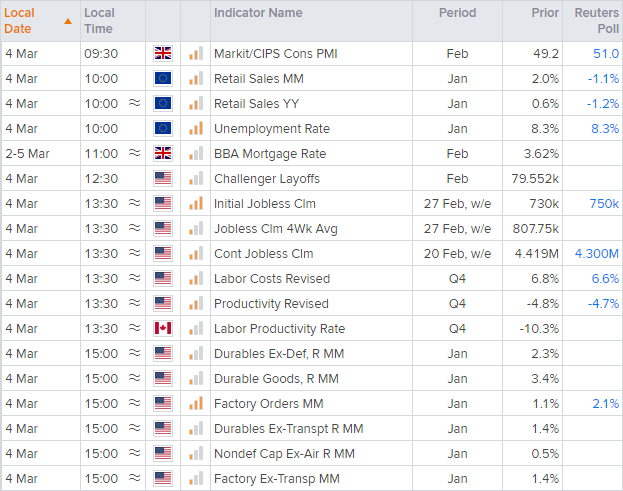Sort by the Indicator Name column header
Screen dimensions: 623x491
click(258, 13)
